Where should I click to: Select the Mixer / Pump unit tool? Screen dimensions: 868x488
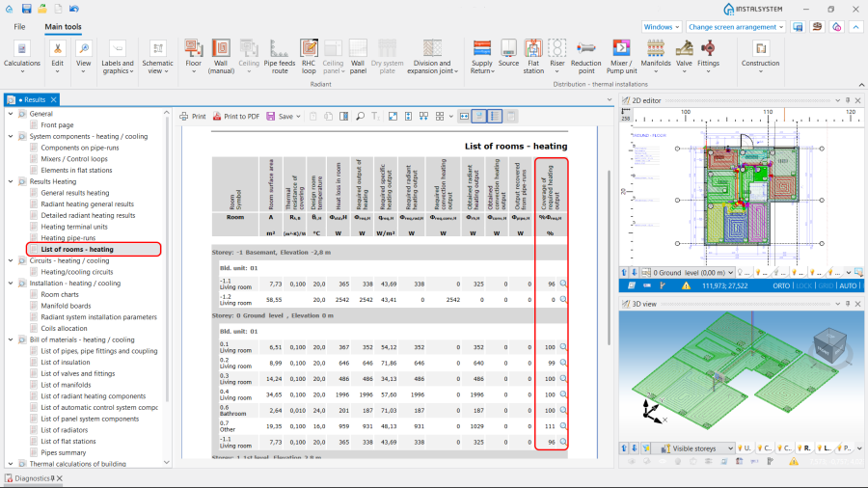621,53
